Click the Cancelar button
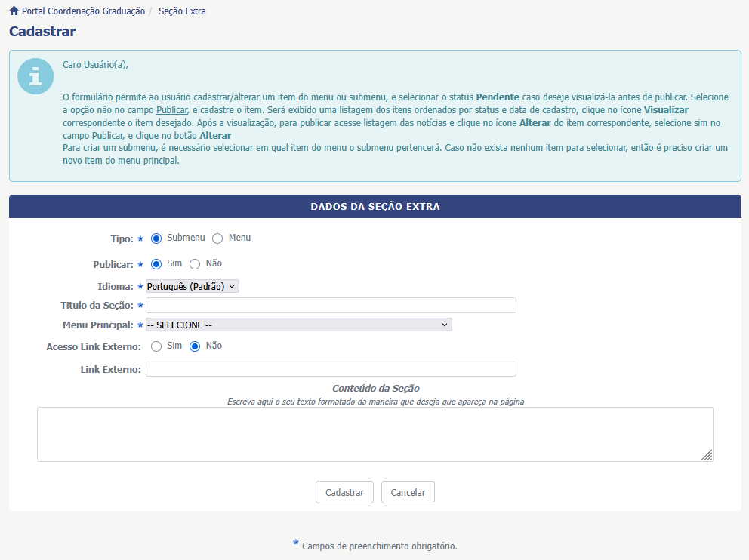 click(408, 492)
